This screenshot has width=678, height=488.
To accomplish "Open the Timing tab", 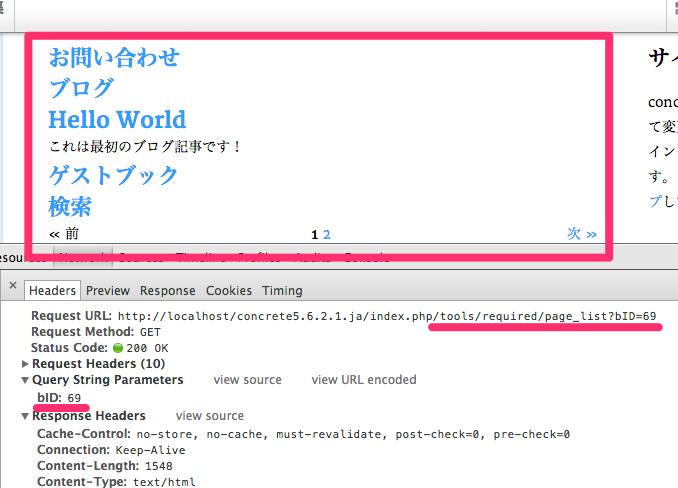I will (x=282, y=291).
